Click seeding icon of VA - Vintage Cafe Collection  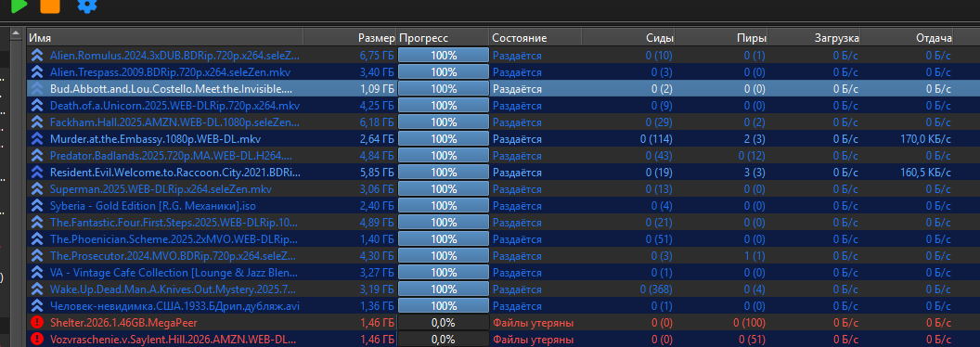pyautogui.click(x=37, y=273)
